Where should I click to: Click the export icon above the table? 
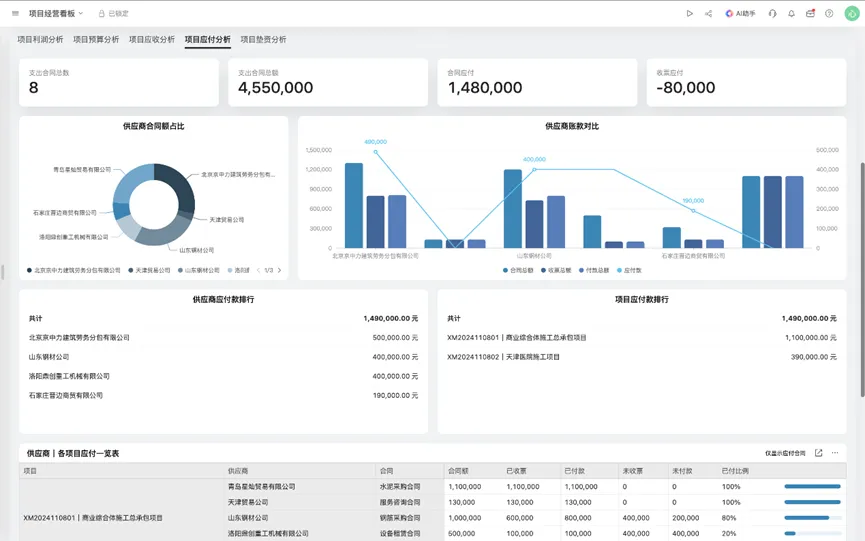point(818,453)
